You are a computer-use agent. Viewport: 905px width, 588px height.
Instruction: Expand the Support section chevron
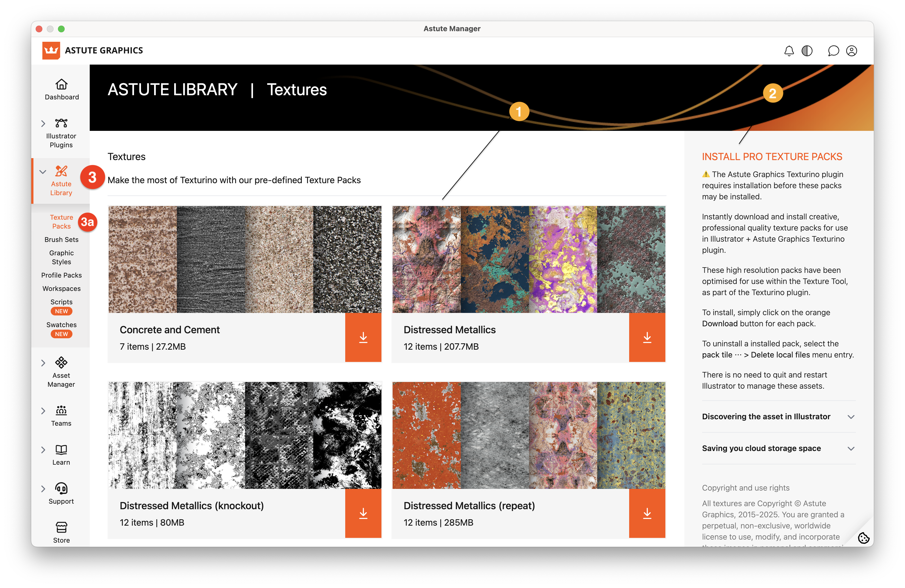(43, 489)
